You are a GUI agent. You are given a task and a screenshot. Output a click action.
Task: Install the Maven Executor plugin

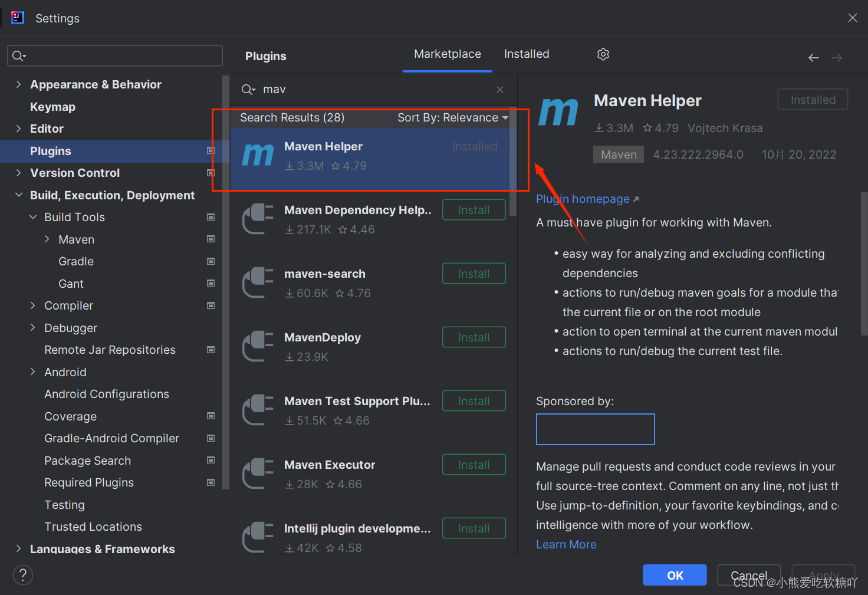point(474,465)
